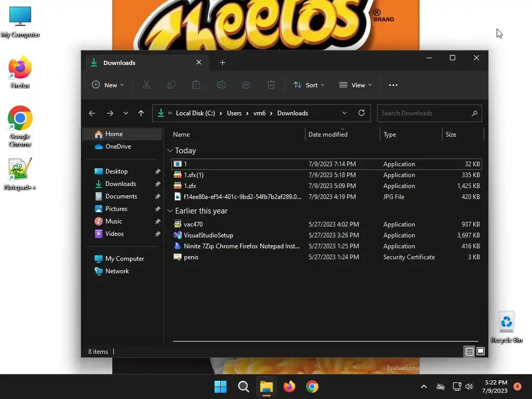Click the search magnifier in Search Downloads
532x399 pixels.
pyautogui.click(x=474, y=113)
